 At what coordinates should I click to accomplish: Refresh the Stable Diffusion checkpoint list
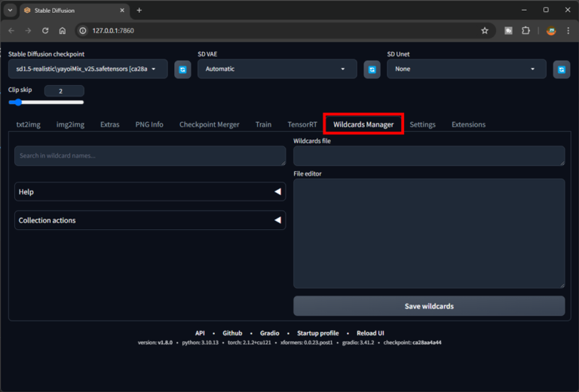pyautogui.click(x=182, y=69)
